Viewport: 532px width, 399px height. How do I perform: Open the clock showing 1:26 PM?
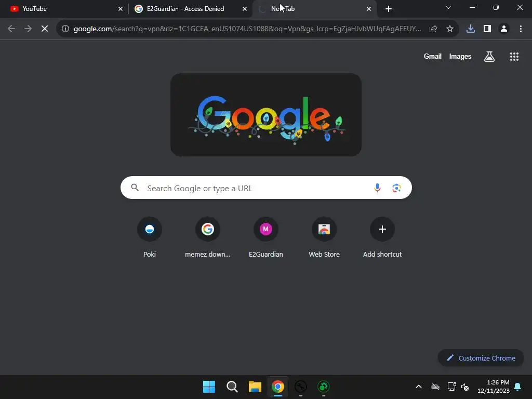click(x=494, y=387)
